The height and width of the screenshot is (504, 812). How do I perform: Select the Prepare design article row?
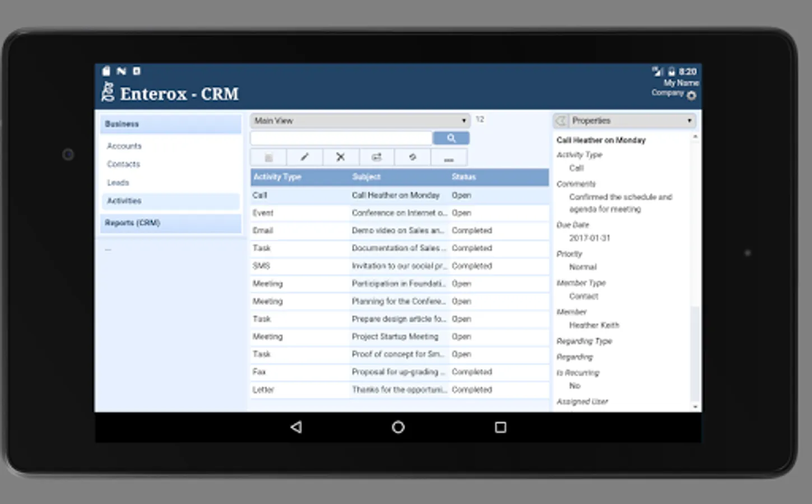coord(400,319)
